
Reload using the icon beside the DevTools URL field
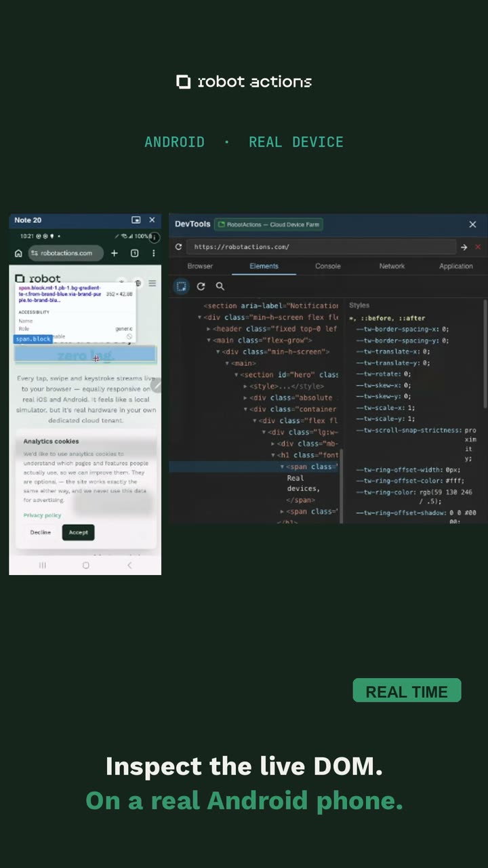[179, 247]
